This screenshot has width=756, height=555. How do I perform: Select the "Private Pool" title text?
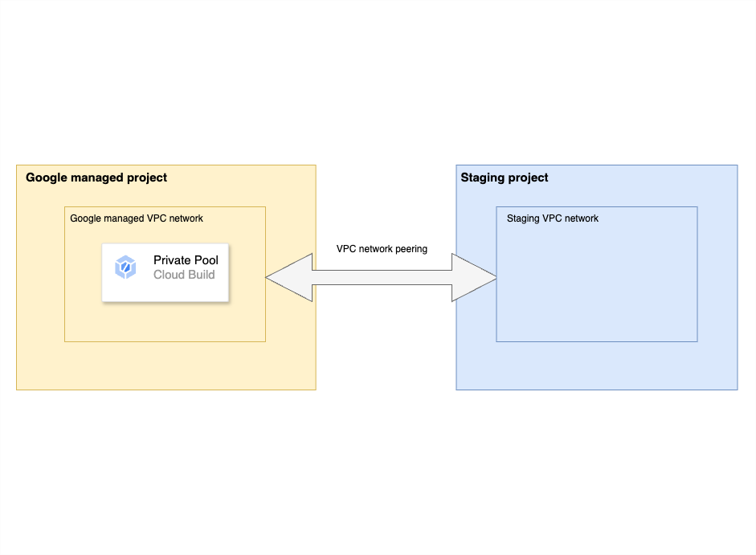coord(186,260)
